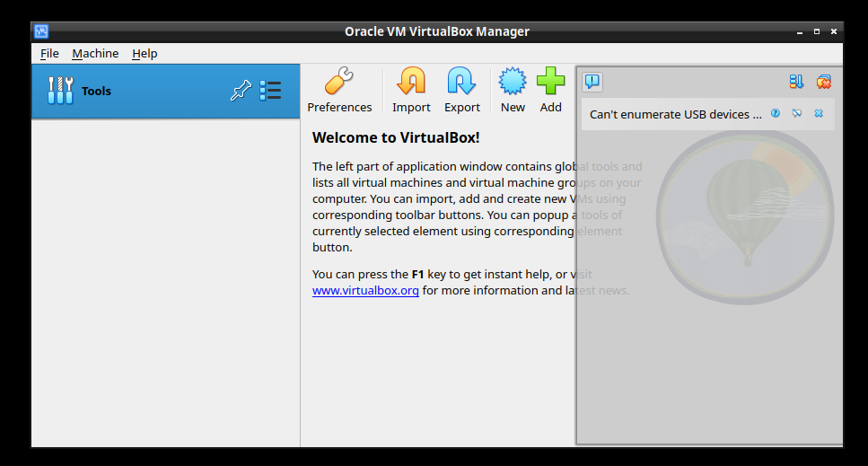The image size is (868, 466).
Task: Open the Help menu
Action: click(145, 53)
